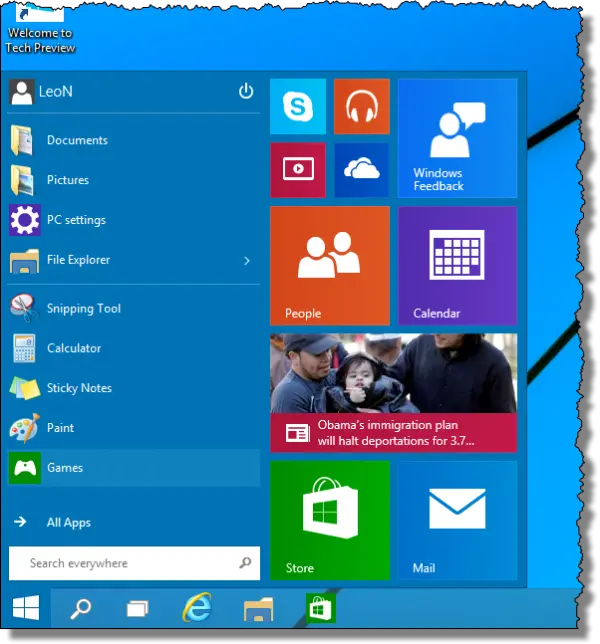Screen dimensions: 600x644
Task: Open File Explorer from start menu
Action: 134,260
